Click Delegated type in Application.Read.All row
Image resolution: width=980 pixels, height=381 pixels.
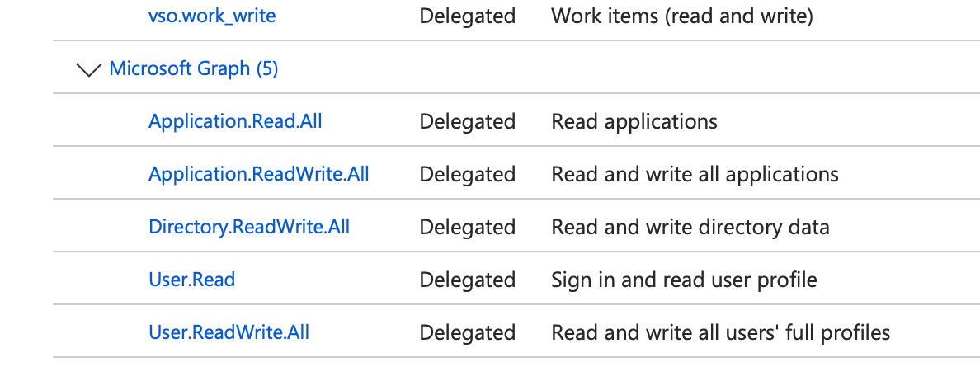[467, 121]
